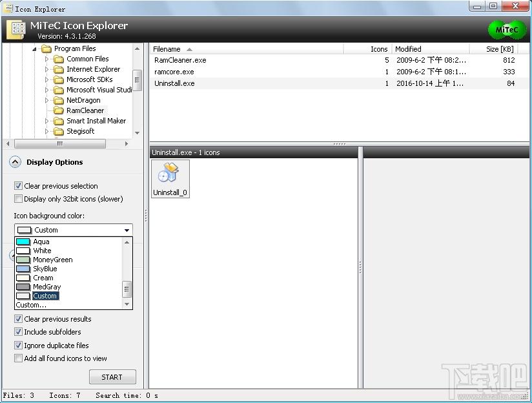Open the Icon background color dropdown

click(x=74, y=230)
